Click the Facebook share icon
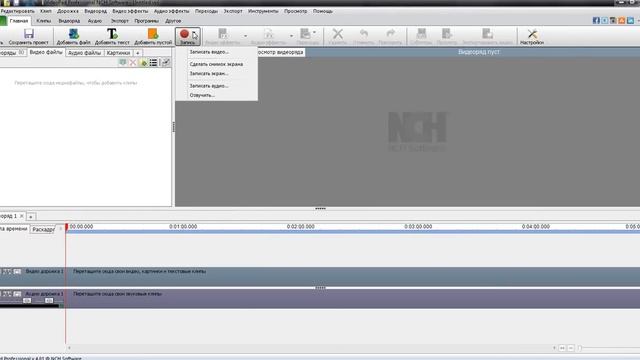640x360 pixels. click(x=596, y=20)
